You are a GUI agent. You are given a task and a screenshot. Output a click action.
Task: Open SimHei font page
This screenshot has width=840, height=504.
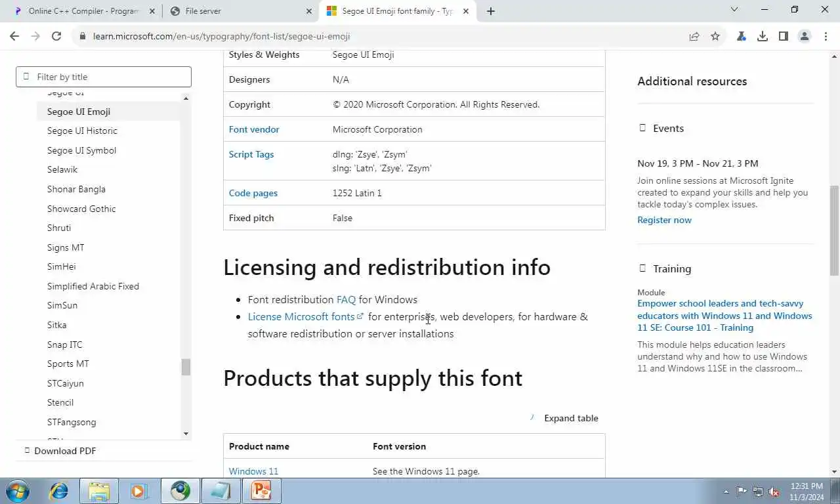[x=62, y=266]
